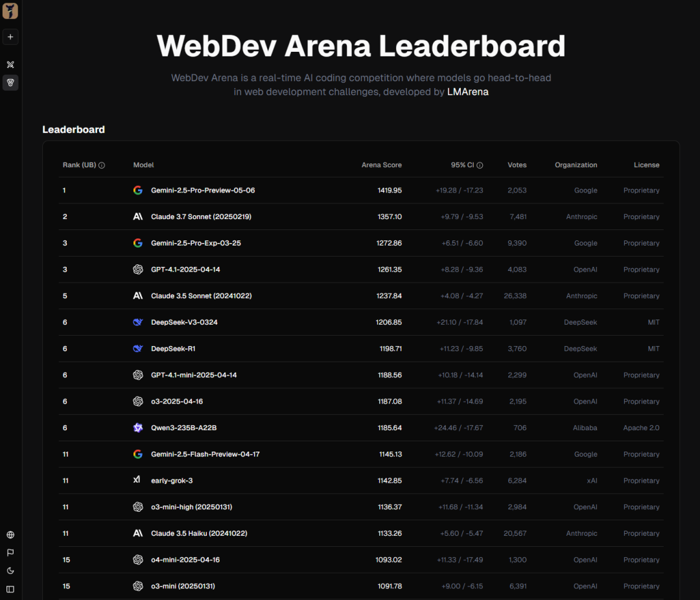The image size is (700, 600).
Task: Expand the sidebar panel toggle icon
Action: click(x=10, y=589)
